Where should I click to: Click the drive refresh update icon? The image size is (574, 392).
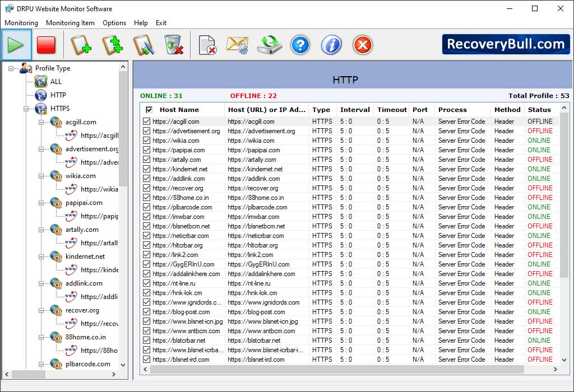[x=270, y=45]
